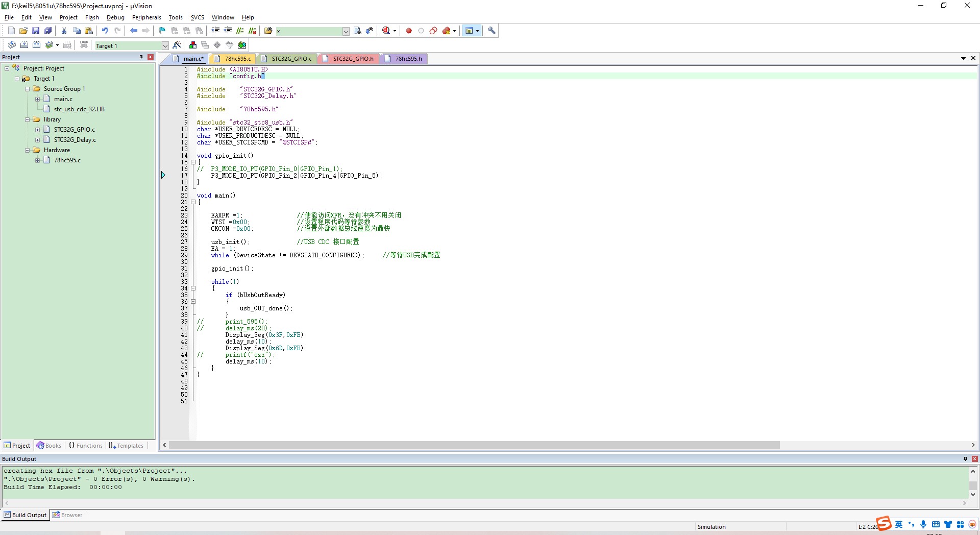This screenshot has width=980, height=535.
Task: Navigate backwards with blue left arrow
Action: (x=134, y=31)
